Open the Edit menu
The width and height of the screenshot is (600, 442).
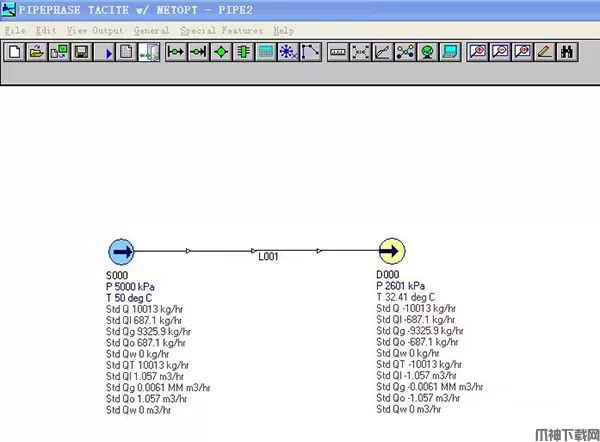click(46, 31)
